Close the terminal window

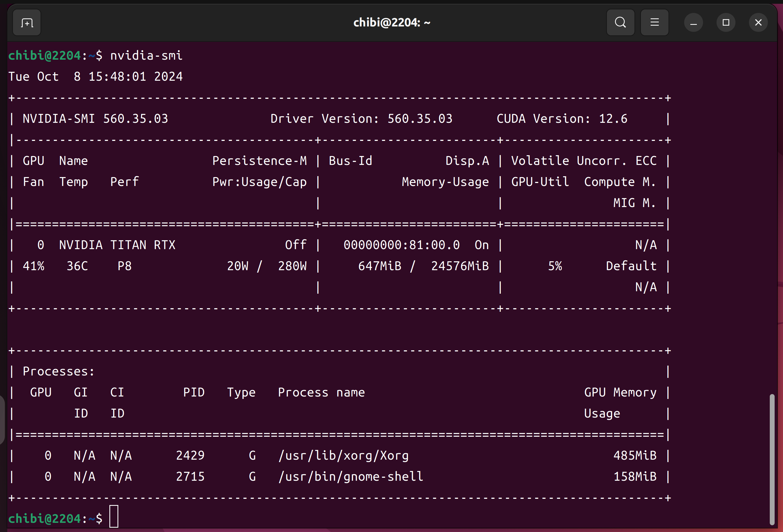click(758, 23)
